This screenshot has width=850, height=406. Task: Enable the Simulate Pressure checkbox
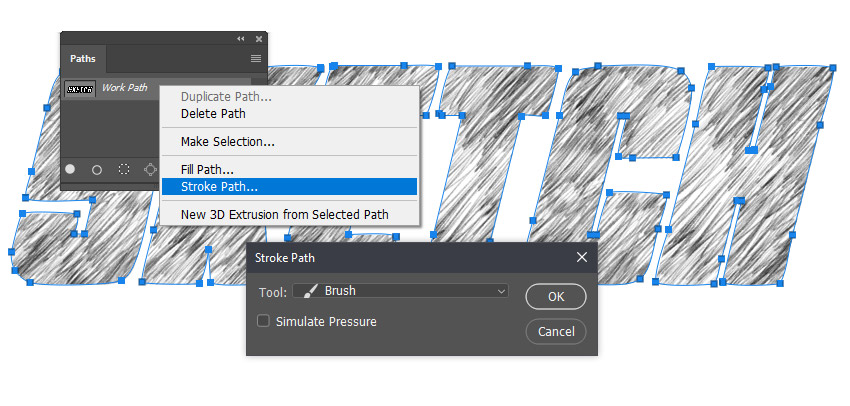coord(263,321)
